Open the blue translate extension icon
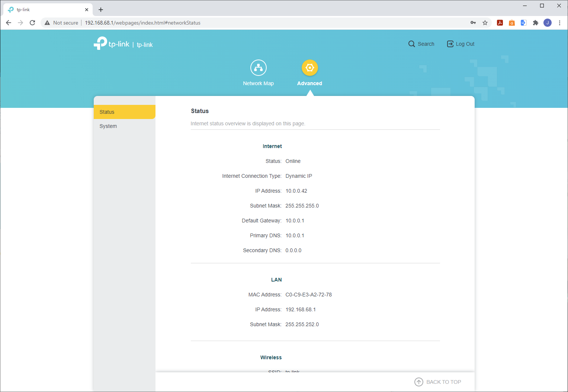This screenshot has height=392, width=568. 524,23
